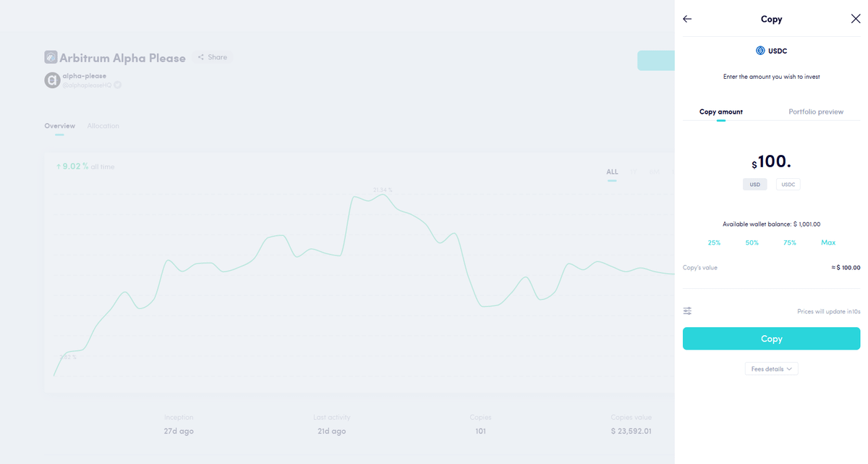Set amount to Max balance
Image resolution: width=868 pixels, height=464 pixels.
tap(828, 242)
